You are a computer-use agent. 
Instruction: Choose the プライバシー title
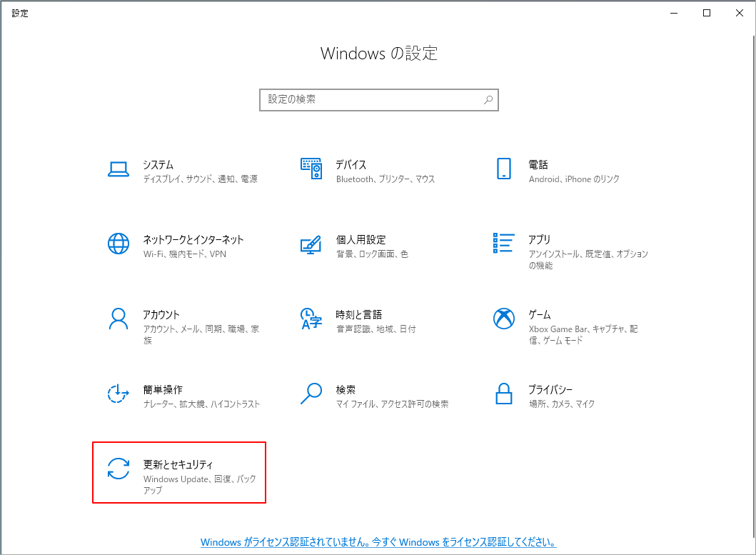click(x=550, y=389)
